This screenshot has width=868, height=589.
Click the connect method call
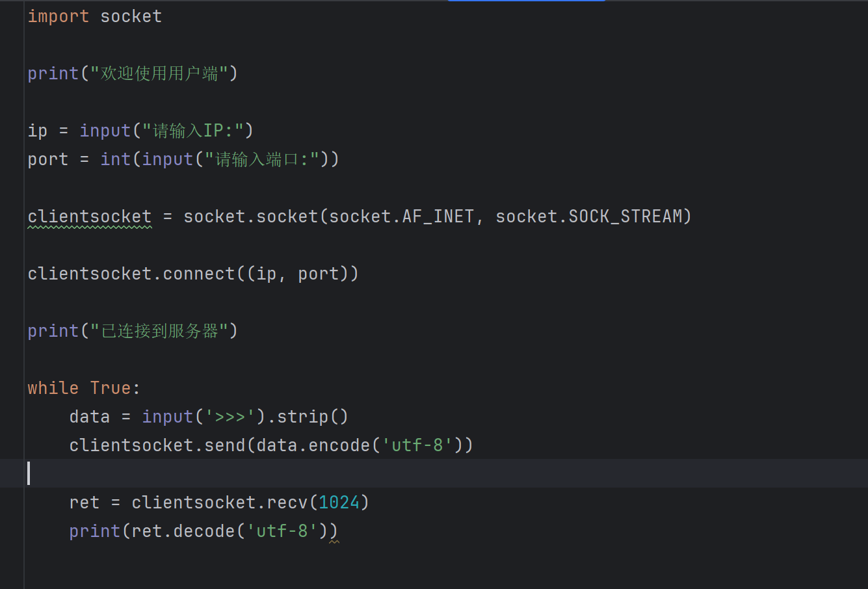click(x=198, y=274)
